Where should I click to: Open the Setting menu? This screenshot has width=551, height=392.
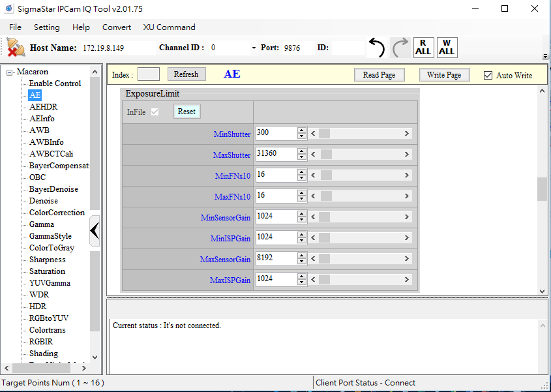[x=46, y=27]
